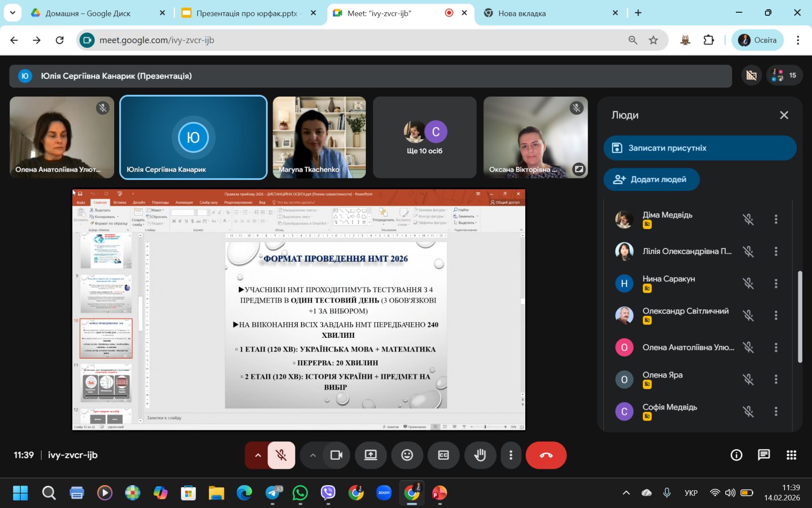This screenshot has height=508, width=812.
Task: Click the Додати людей button
Action: tap(652, 179)
